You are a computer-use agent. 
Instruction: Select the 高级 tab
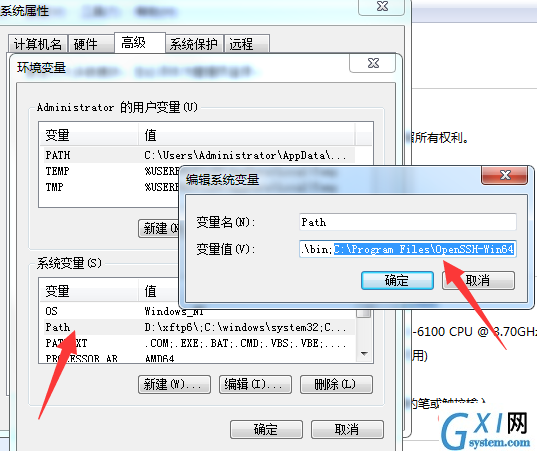coord(140,43)
